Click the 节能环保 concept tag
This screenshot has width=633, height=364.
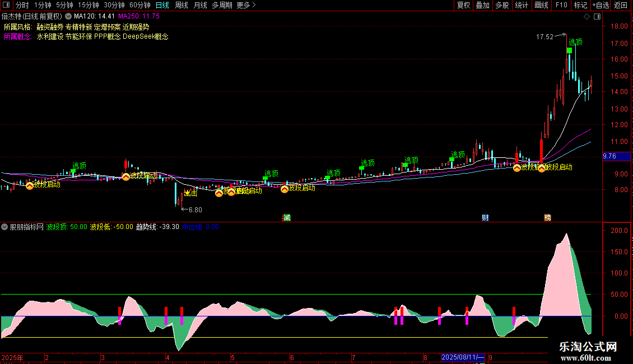pos(79,37)
